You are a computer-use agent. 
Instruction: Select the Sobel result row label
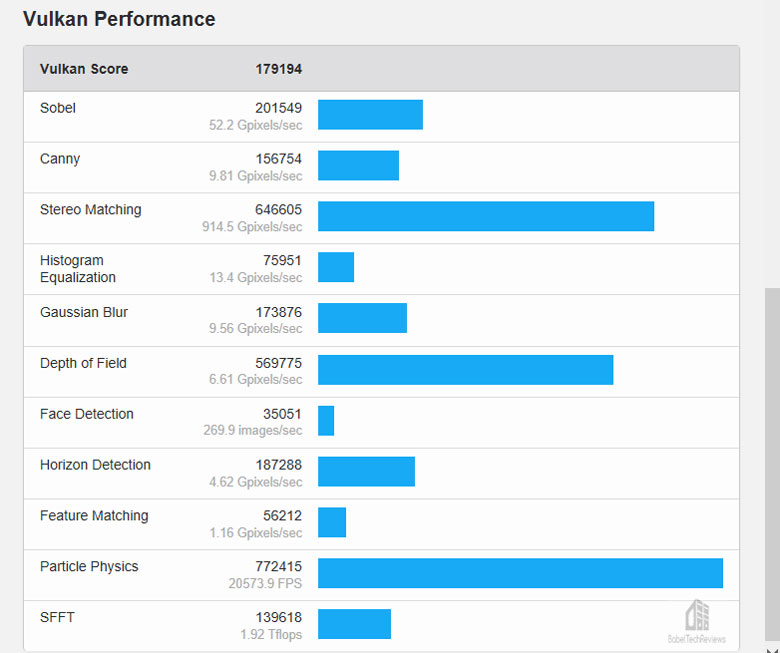(58, 108)
